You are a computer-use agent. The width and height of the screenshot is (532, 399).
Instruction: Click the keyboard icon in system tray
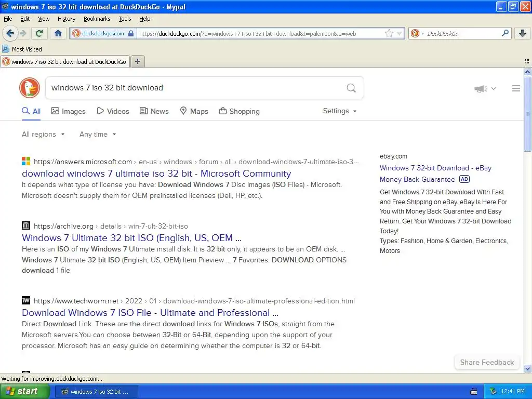click(x=474, y=392)
